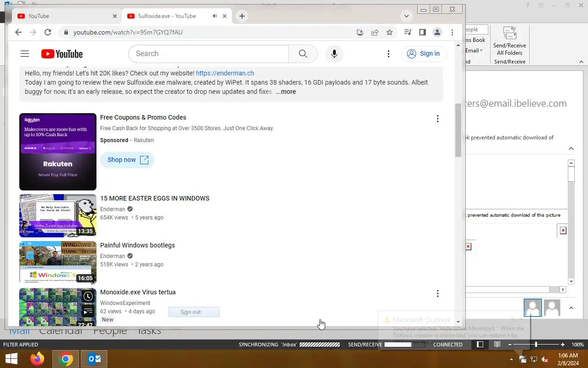Select the first contact photo in Outlook people pane

click(x=533, y=308)
